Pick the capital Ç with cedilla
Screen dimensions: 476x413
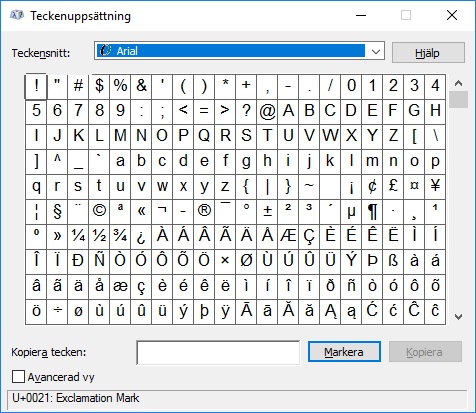click(309, 237)
